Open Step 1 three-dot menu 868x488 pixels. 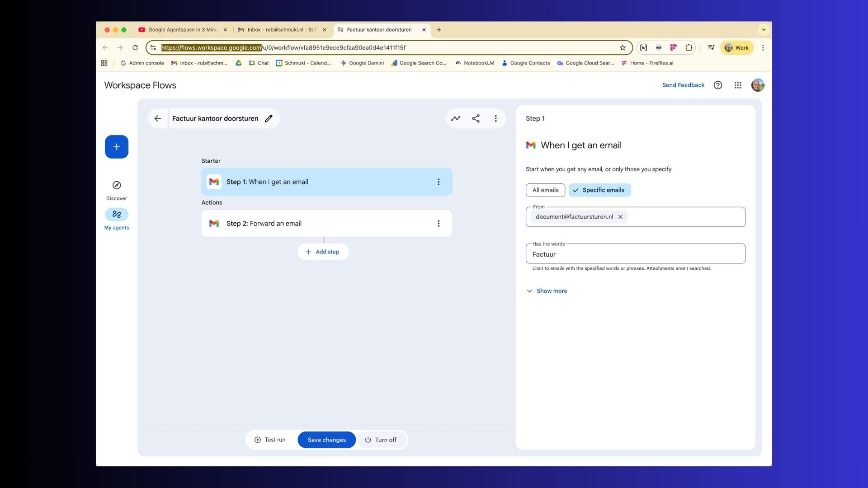click(x=438, y=182)
